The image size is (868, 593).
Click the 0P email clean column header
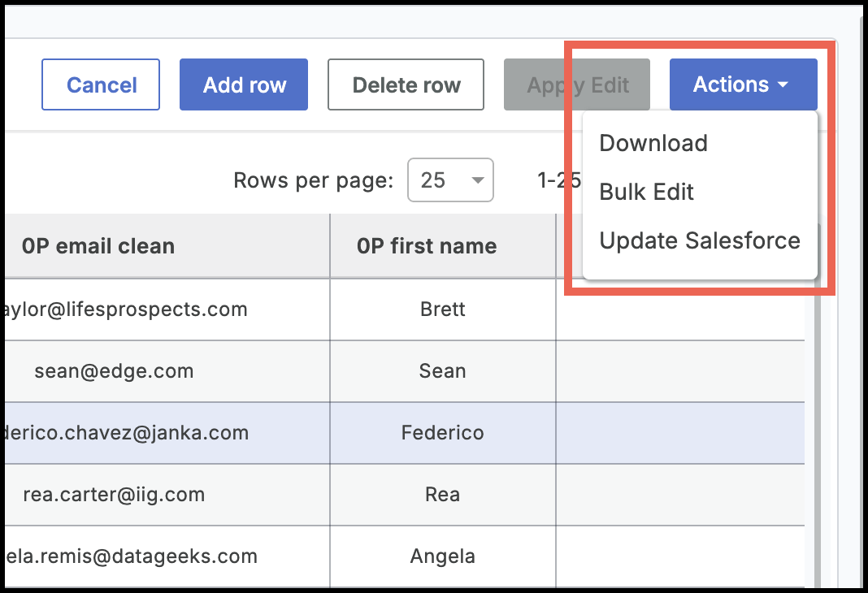point(98,246)
